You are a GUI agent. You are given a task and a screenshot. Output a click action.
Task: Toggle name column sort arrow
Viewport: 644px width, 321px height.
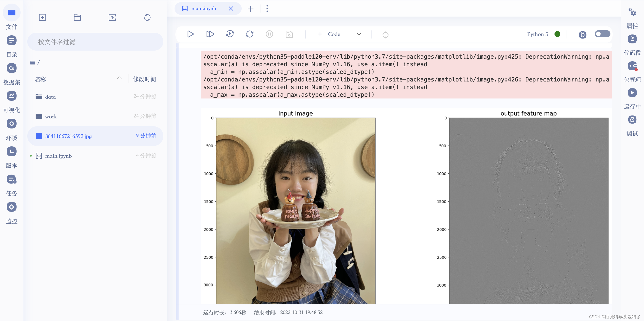[119, 78]
